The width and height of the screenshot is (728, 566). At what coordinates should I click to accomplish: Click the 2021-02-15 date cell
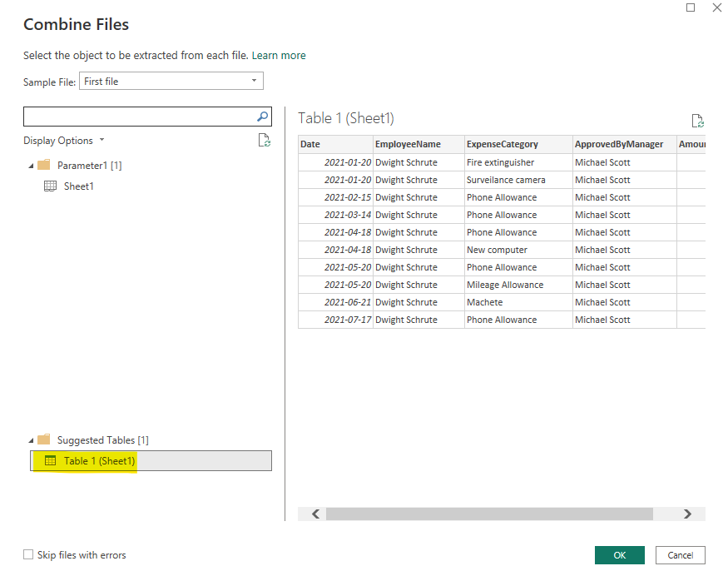tap(335, 197)
